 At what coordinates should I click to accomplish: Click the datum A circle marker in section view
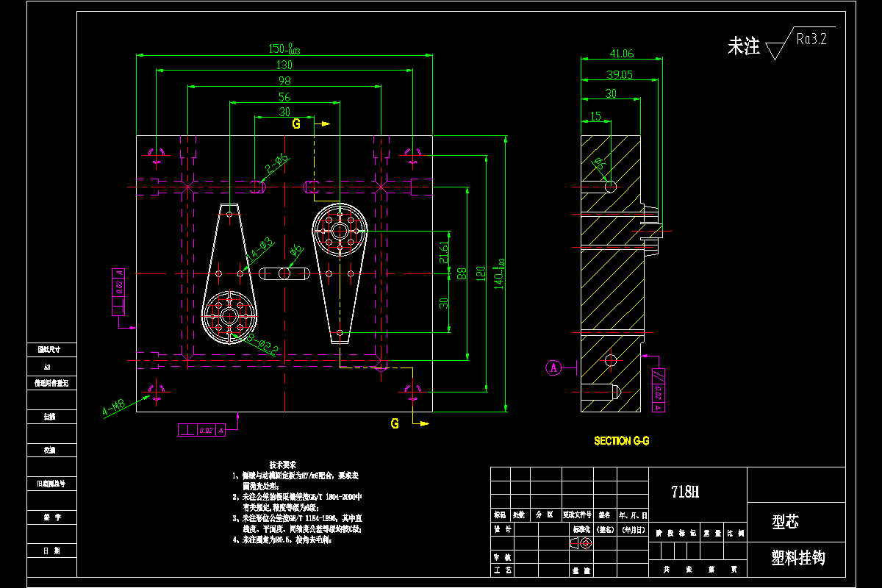[553, 367]
